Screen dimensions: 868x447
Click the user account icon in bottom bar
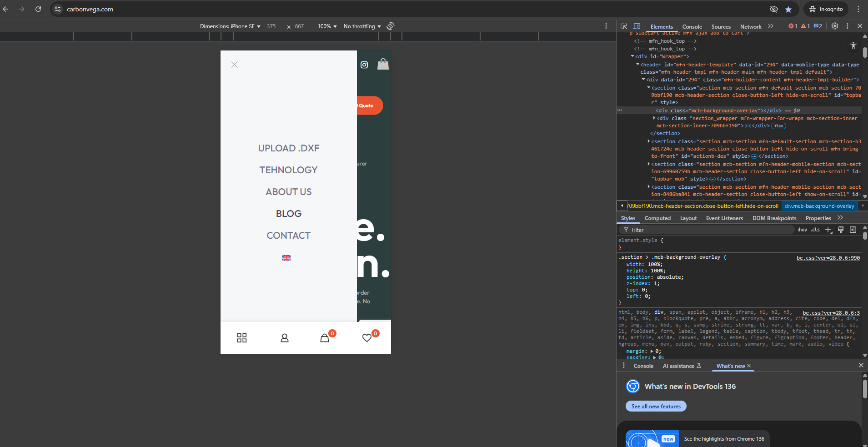click(285, 338)
